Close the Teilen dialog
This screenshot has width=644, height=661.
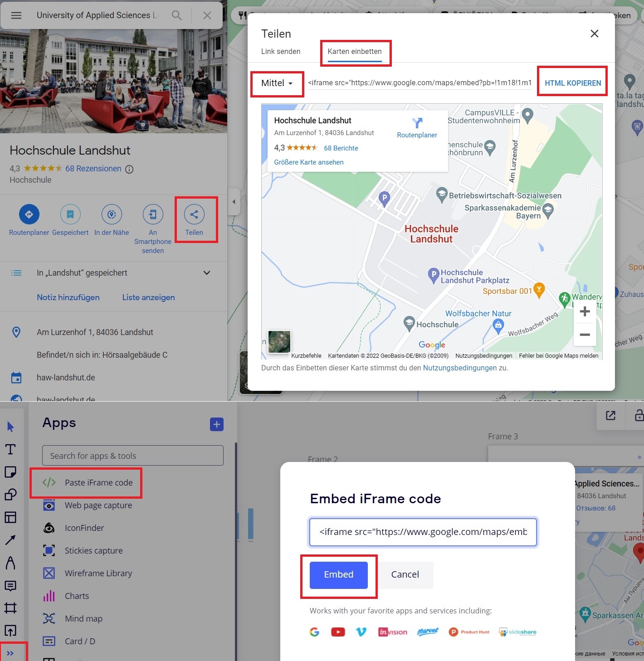coord(595,34)
